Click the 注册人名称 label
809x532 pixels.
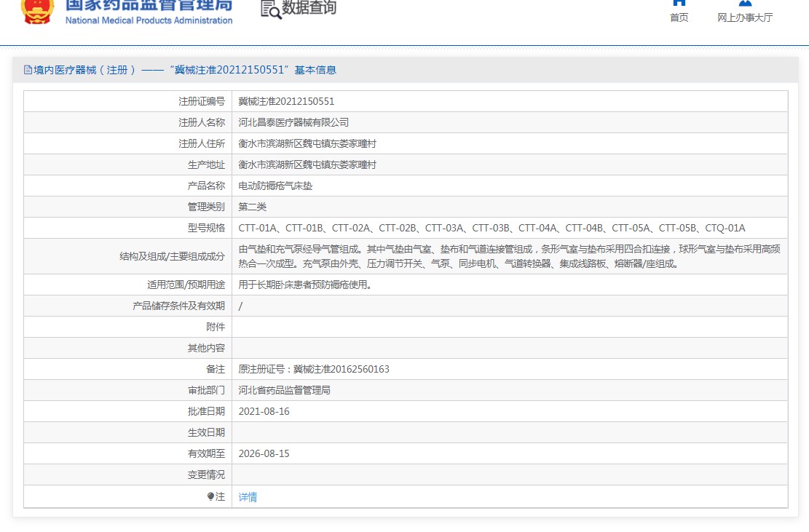[202, 122]
